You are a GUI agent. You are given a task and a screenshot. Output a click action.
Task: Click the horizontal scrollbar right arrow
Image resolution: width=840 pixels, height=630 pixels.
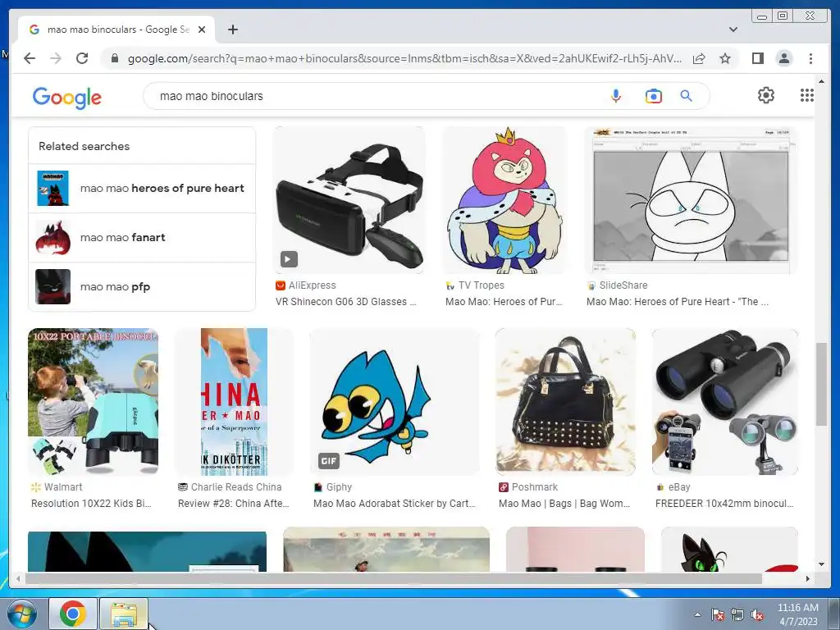[x=808, y=578]
